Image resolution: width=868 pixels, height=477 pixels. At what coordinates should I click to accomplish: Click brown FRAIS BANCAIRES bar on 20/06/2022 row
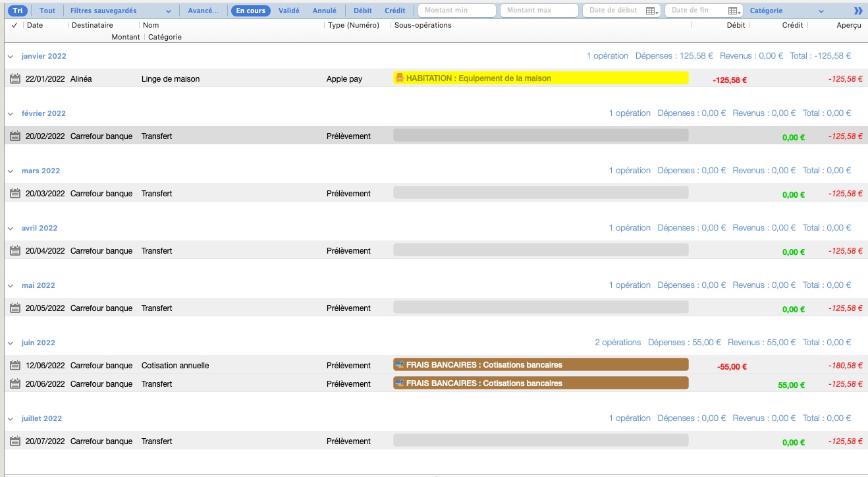point(541,383)
